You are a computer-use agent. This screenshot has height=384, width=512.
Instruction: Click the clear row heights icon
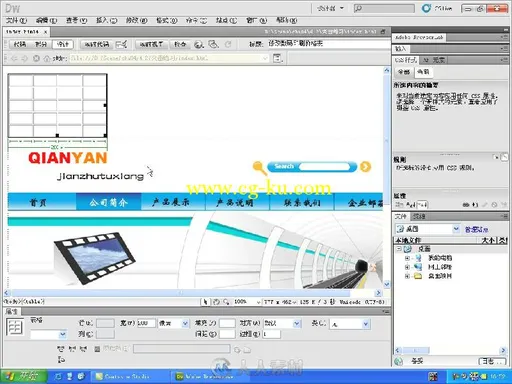61,360
